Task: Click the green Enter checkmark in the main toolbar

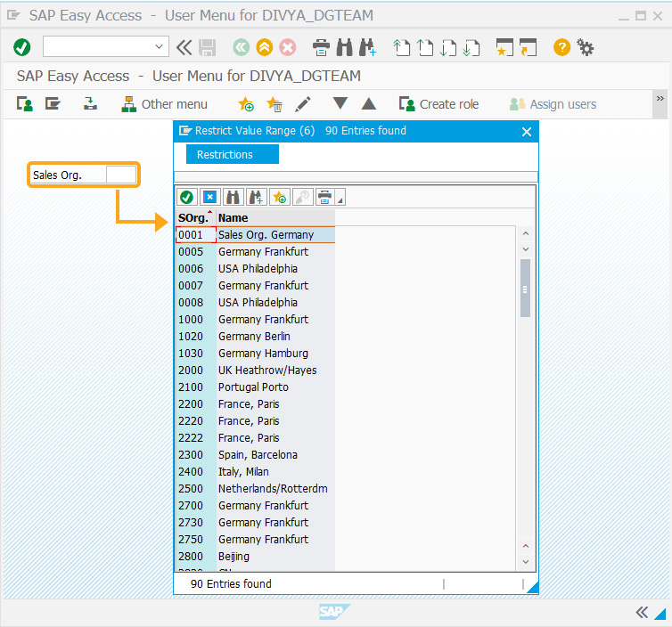Action: [22, 47]
